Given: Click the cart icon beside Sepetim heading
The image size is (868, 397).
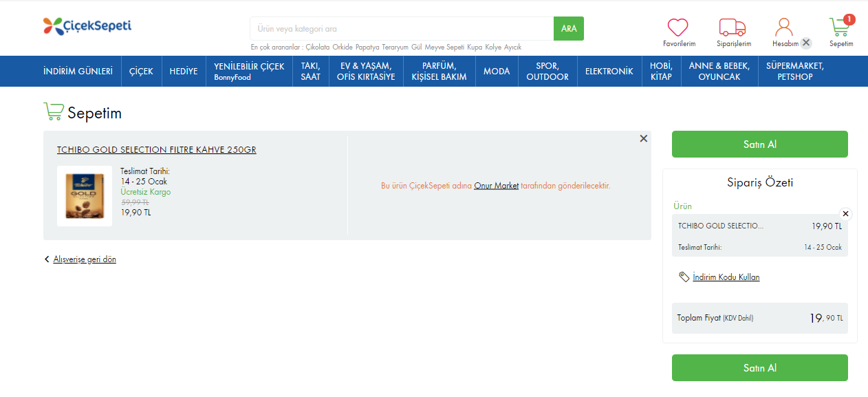Looking at the screenshot, I should [53, 112].
